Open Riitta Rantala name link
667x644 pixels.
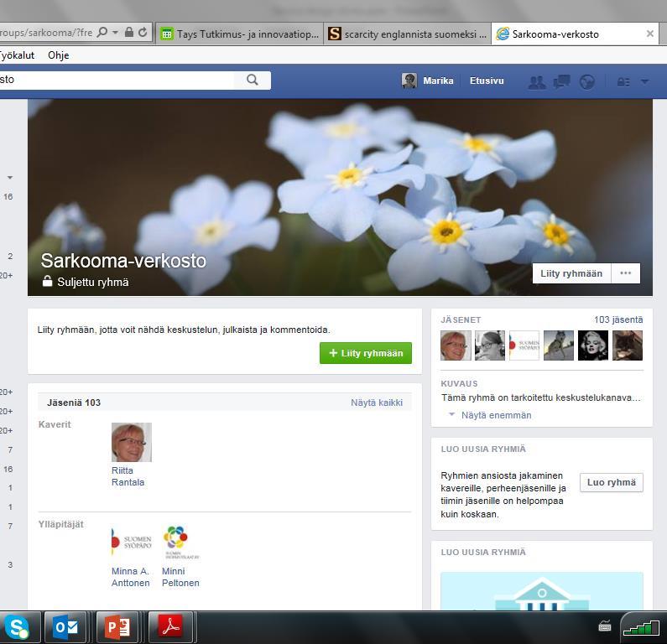tap(128, 476)
